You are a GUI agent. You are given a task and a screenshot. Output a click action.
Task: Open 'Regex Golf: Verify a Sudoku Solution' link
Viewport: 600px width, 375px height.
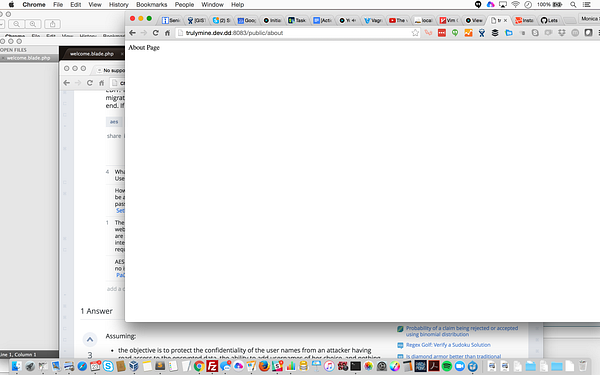point(448,345)
